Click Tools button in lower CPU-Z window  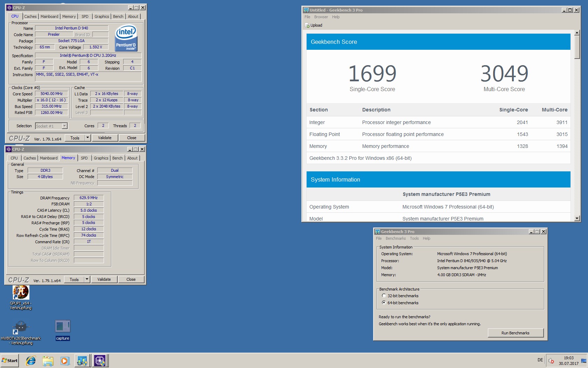click(74, 279)
